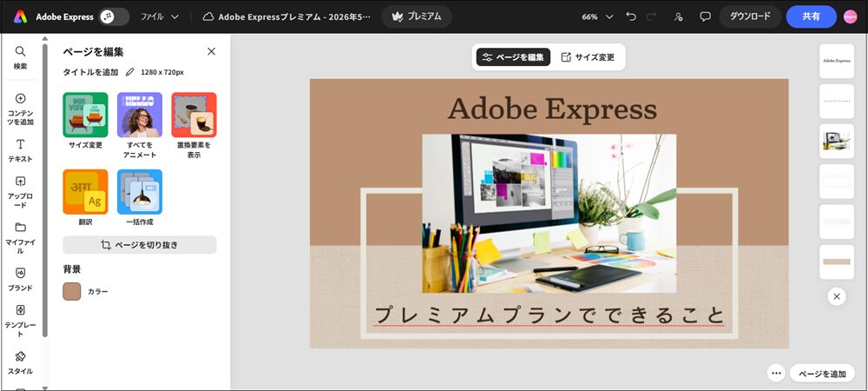Select the desk photo on the canvas

(549, 213)
